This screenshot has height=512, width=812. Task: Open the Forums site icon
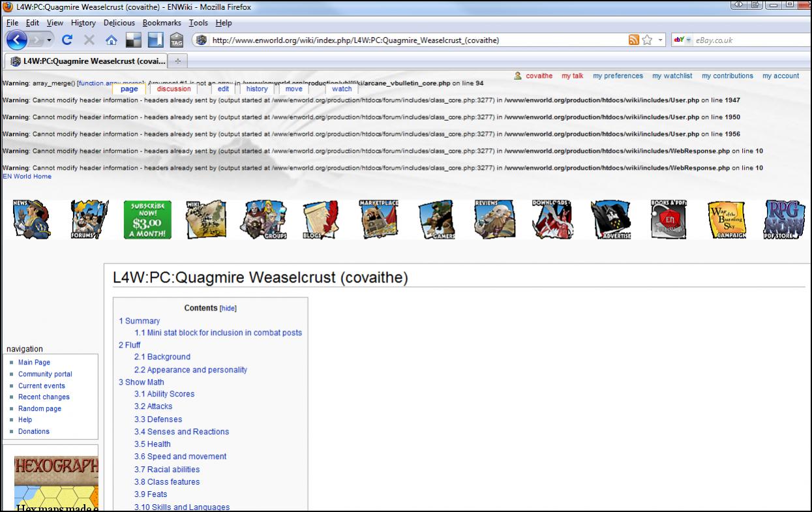[x=89, y=220]
